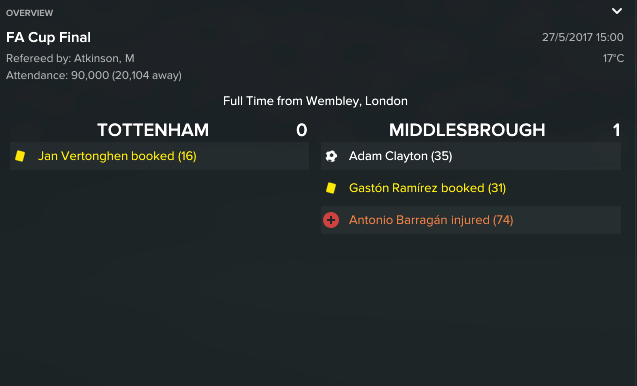
Task: Click Jan Vertonghen's yellow card icon
Action: click(20, 156)
